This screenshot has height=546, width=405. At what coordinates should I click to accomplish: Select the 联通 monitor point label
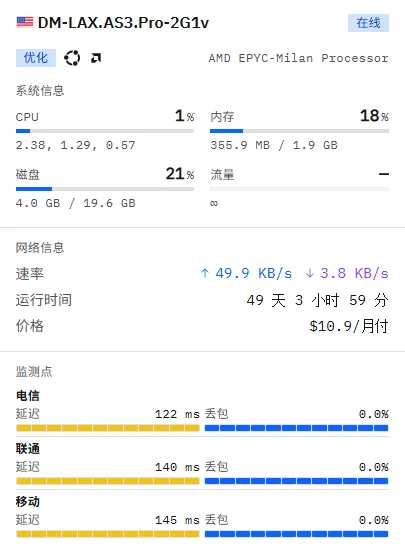(x=28, y=448)
